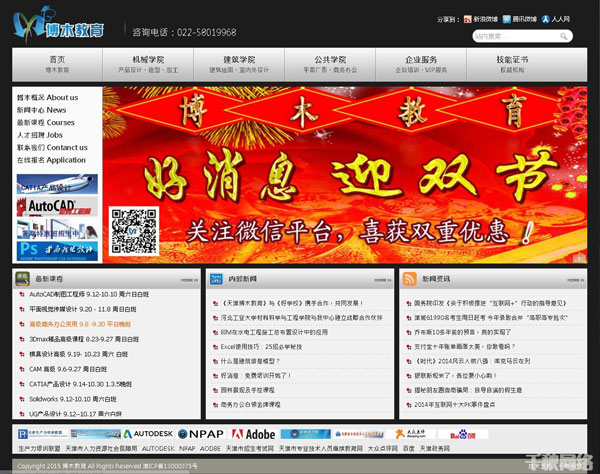Expand MORE in the 最新课程 panel
600x474 pixels.
(189, 280)
